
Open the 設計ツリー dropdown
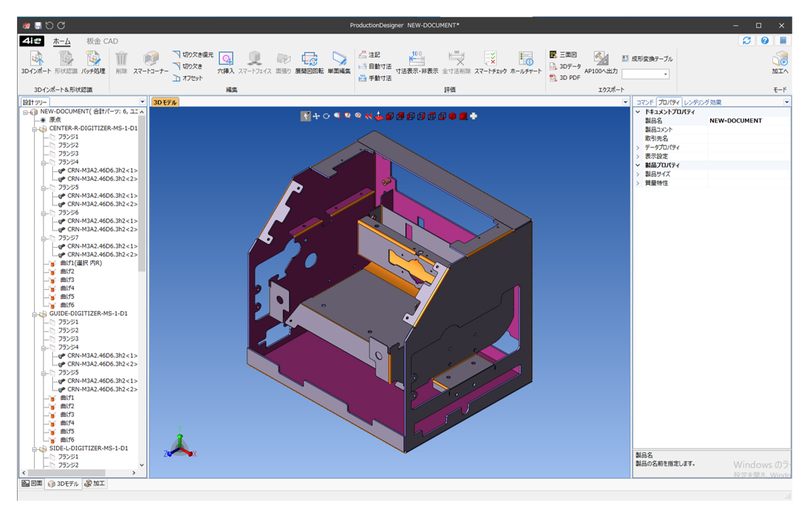(x=142, y=102)
